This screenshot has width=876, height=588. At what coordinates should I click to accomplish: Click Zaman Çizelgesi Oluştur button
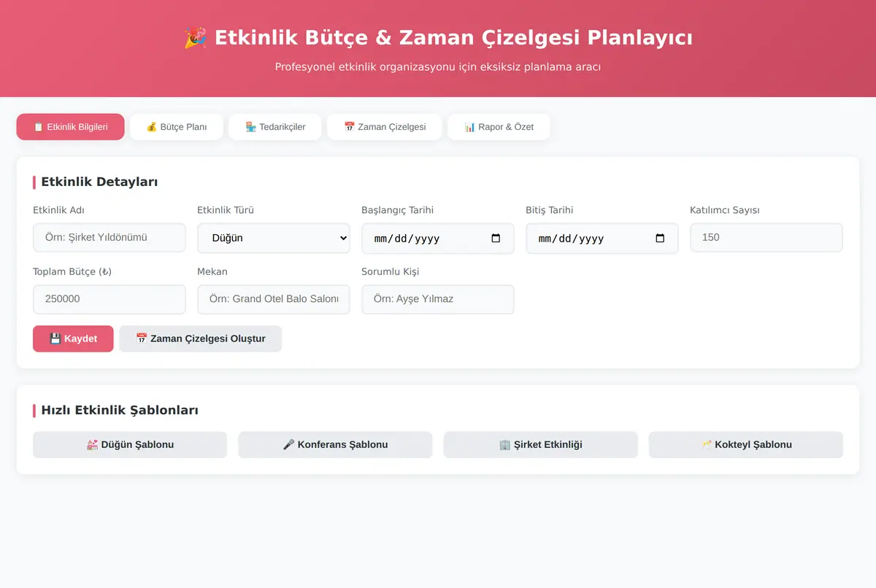click(201, 339)
